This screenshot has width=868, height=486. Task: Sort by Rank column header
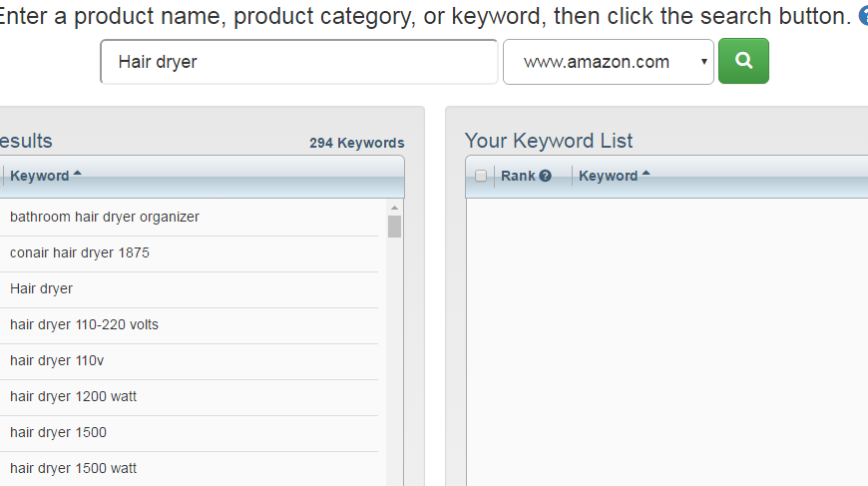pos(519,176)
